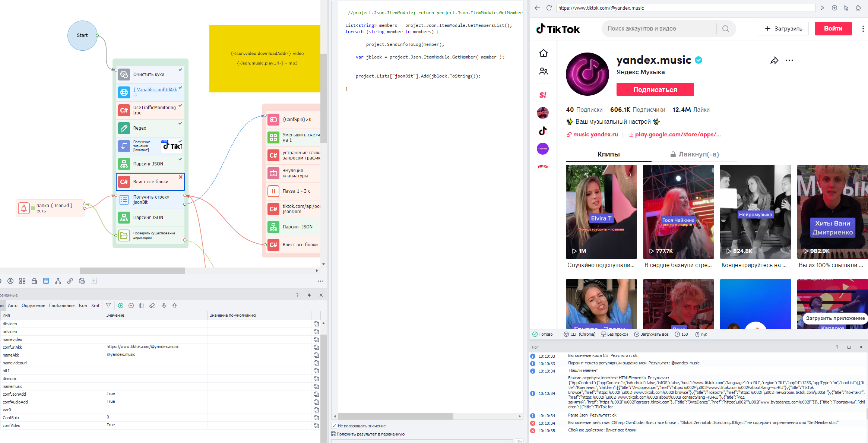Open TikTok header three-dots menu
This screenshot has width=868, height=443.
point(863,29)
